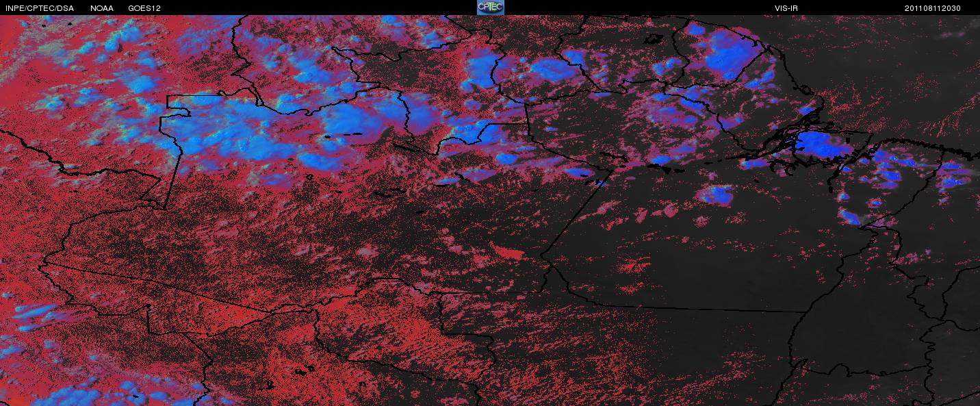Click the VIS-IR channel label

click(x=785, y=8)
